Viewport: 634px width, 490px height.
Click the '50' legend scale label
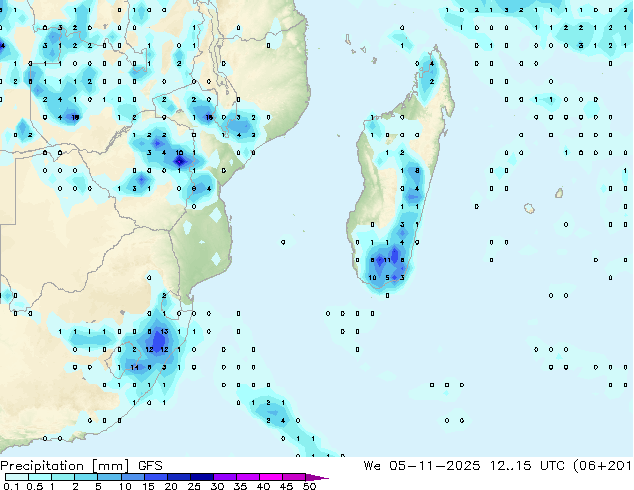click(310, 486)
